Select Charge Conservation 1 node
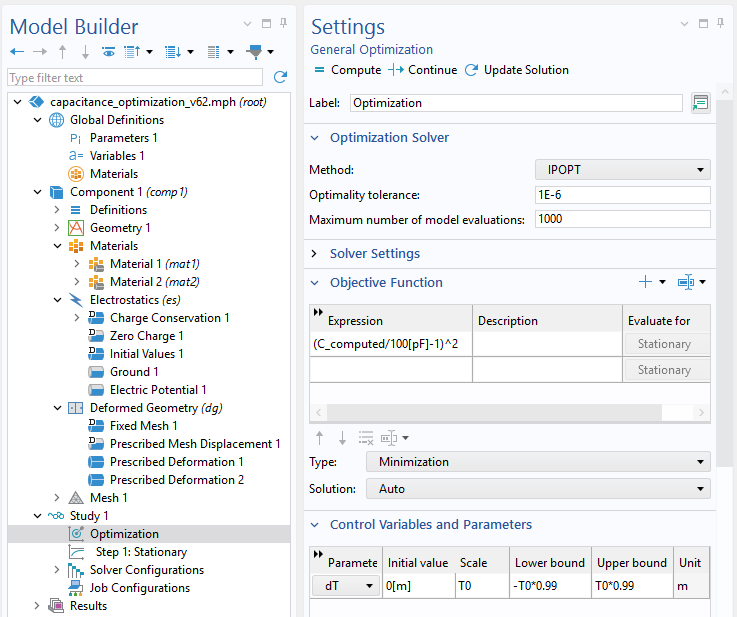The image size is (737, 617). click(x=169, y=318)
